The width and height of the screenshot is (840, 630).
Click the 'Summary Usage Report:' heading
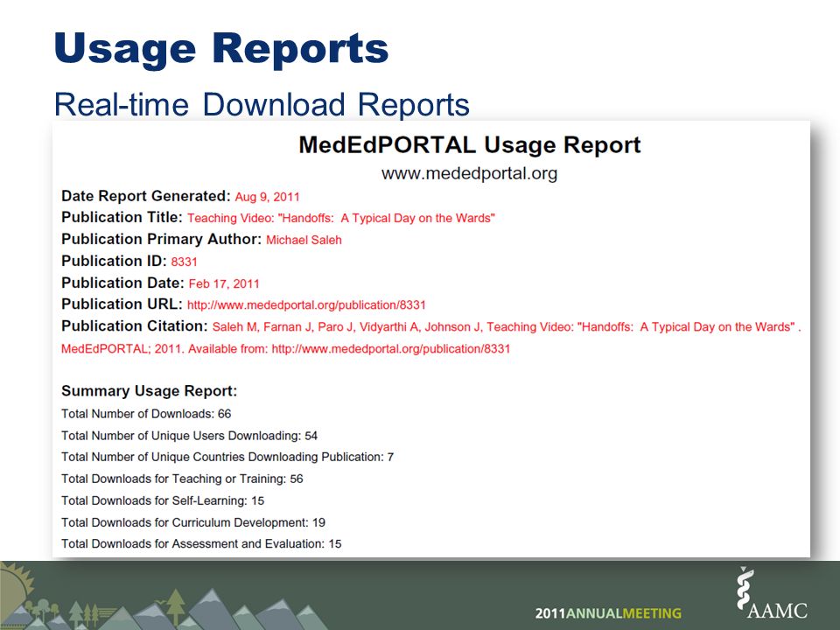point(149,391)
